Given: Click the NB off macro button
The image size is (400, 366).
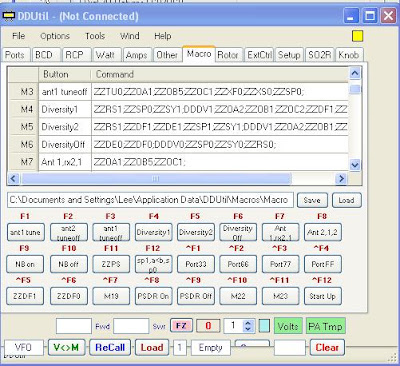Looking at the screenshot, I should pyautogui.click(x=69, y=264).
